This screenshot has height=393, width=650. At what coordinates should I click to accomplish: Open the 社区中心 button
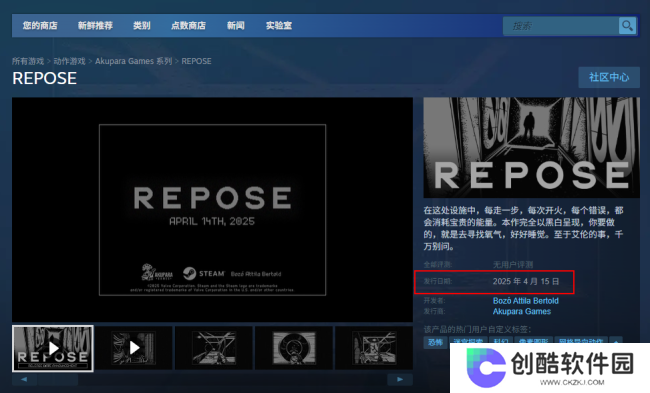coord(609,77)
